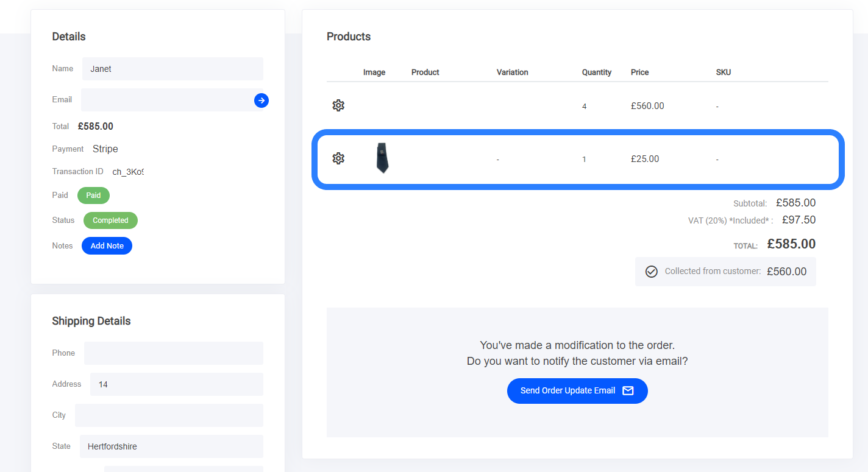Viewport: 868px width, 472px height.
Task: Click the Completed status badge
Action: (x=110, y=220)
